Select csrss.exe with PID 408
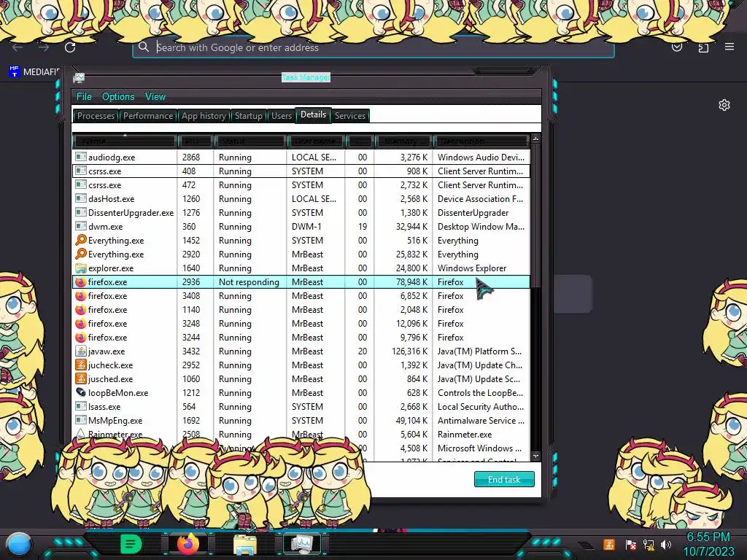Image resolution: width=747 pixels, height=560 pixels. (x=301, y=171)
